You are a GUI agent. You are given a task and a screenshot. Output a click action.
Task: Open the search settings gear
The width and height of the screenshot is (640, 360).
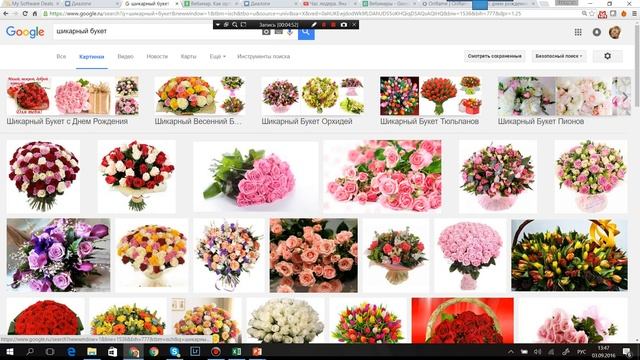pos(607,56)
